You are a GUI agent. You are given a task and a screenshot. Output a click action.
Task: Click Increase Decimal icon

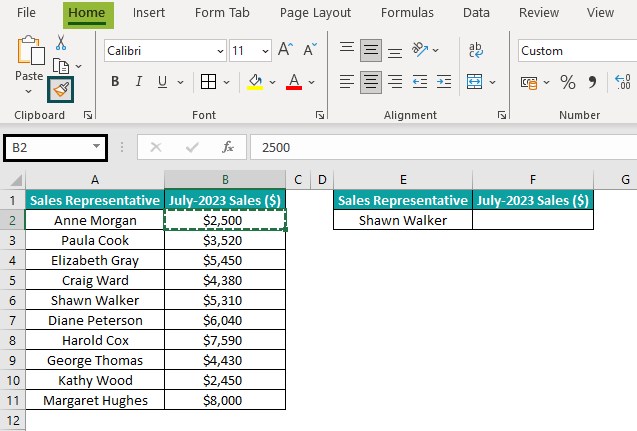pos(623,82)
